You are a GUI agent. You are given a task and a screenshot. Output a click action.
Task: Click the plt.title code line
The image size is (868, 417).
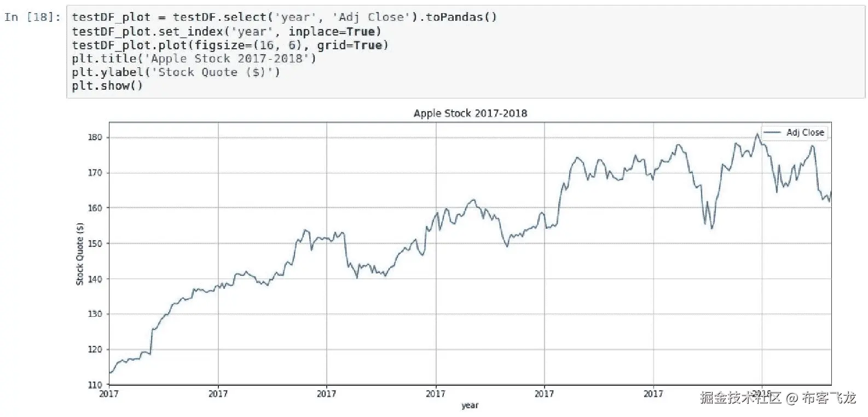click(x=194, y=59)
